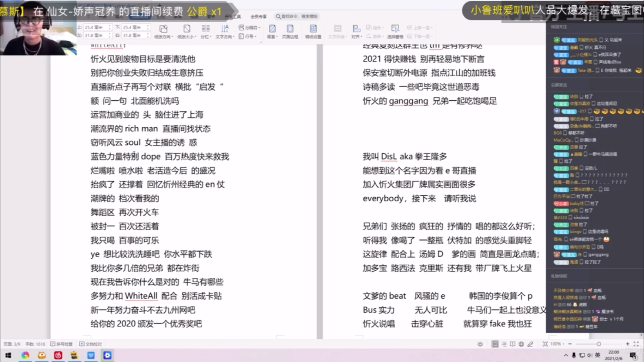Open the align (对齐) tool
644x362 pixels.
pos(356,31)
